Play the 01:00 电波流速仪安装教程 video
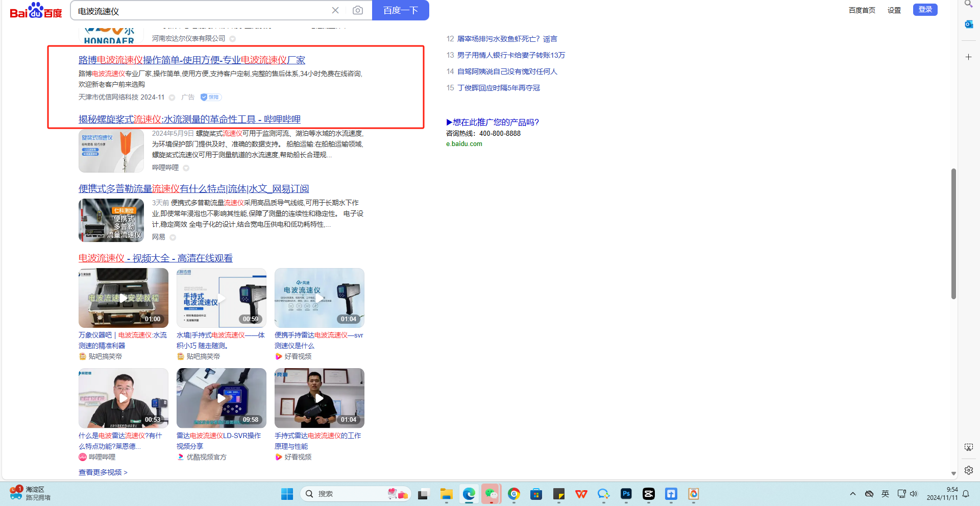Viewport: 980px width, 506px height. click(124, 298)
